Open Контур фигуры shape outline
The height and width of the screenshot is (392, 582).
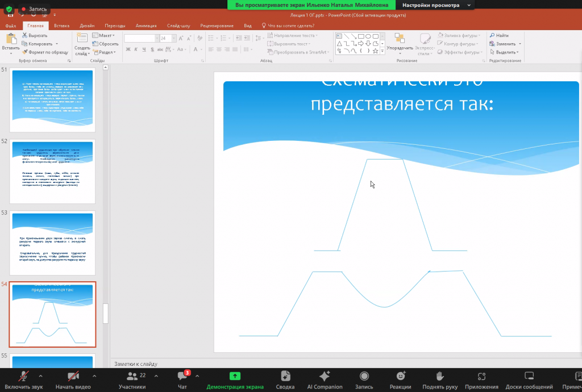coord(458,44)
